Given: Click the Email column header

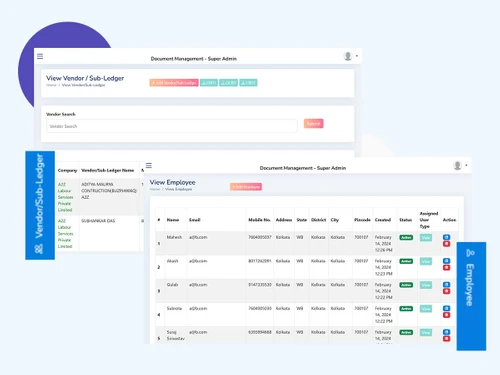Looking at the screenshot, I should (x=195, y=220).
